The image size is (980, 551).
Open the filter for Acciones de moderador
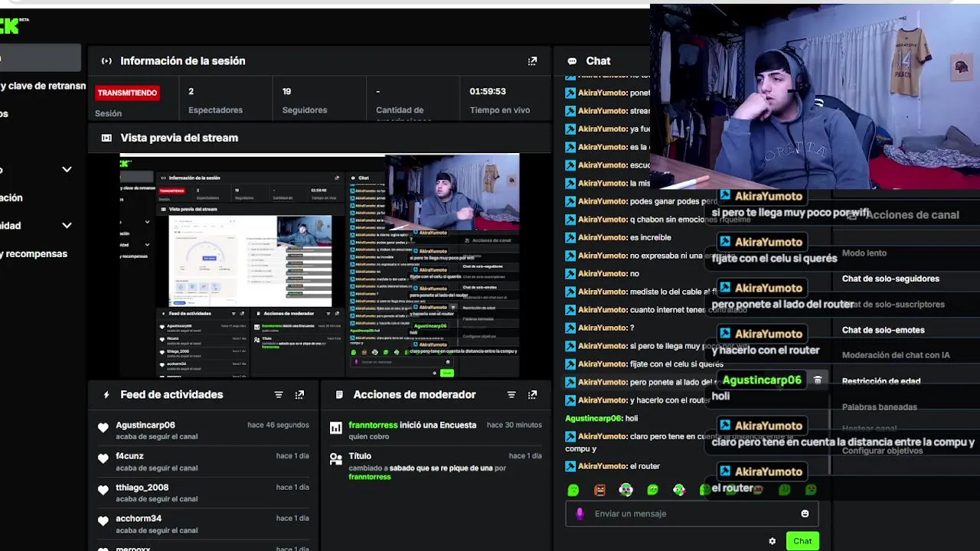point(511,395)
